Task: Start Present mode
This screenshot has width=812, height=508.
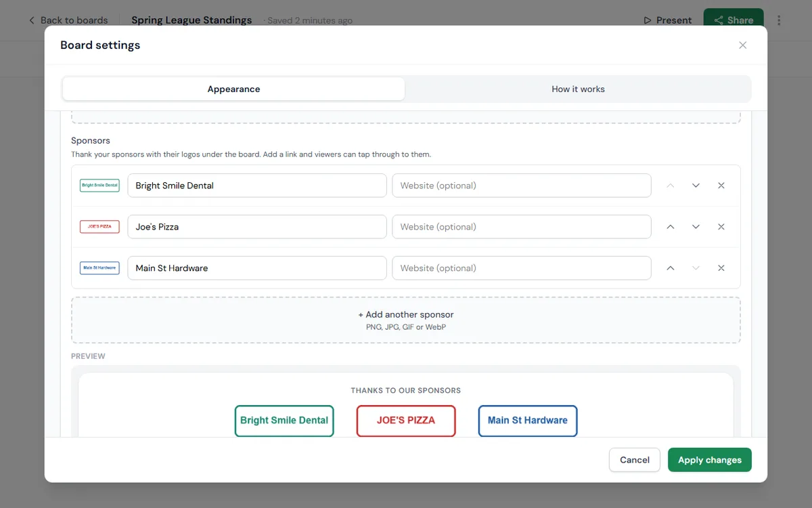Action: click(667, 20)
